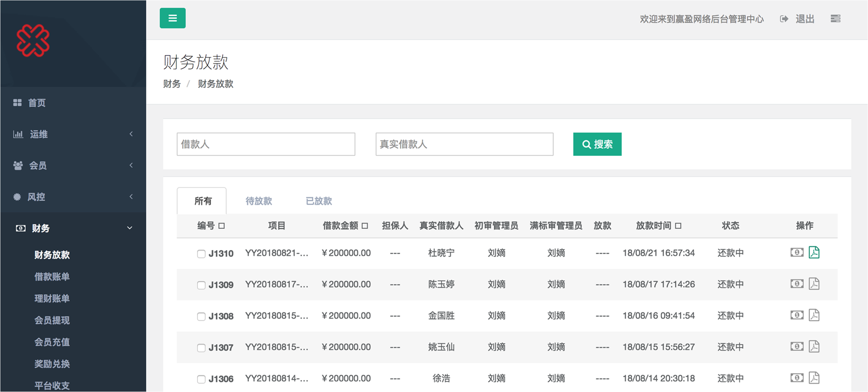This screenshot has width=868, height=392.
Task: Tick the checkbox for row J1309
Action: tap(201, 285)
